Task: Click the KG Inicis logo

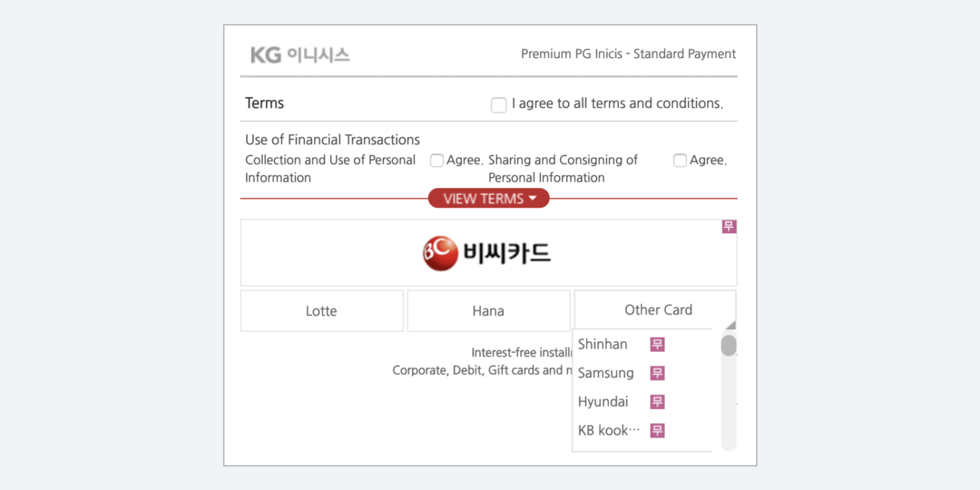Action: 300,55
